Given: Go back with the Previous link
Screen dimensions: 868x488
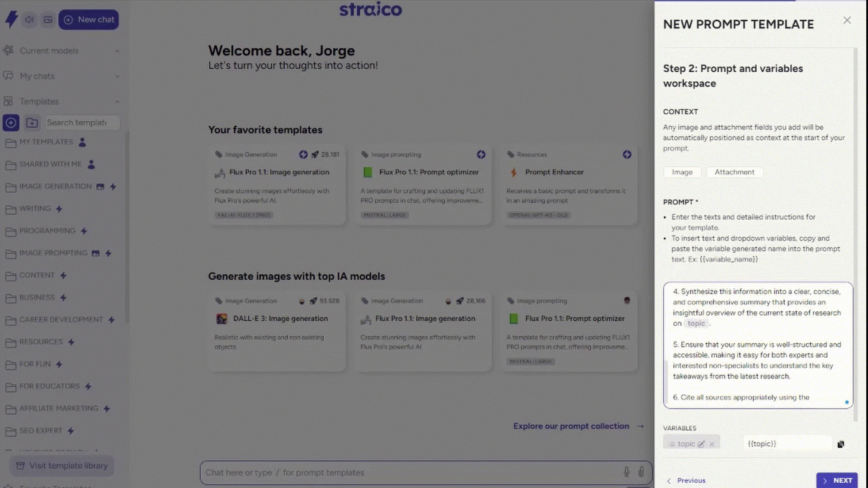Looking at the screenshot, I should click(x=686, y=480).
